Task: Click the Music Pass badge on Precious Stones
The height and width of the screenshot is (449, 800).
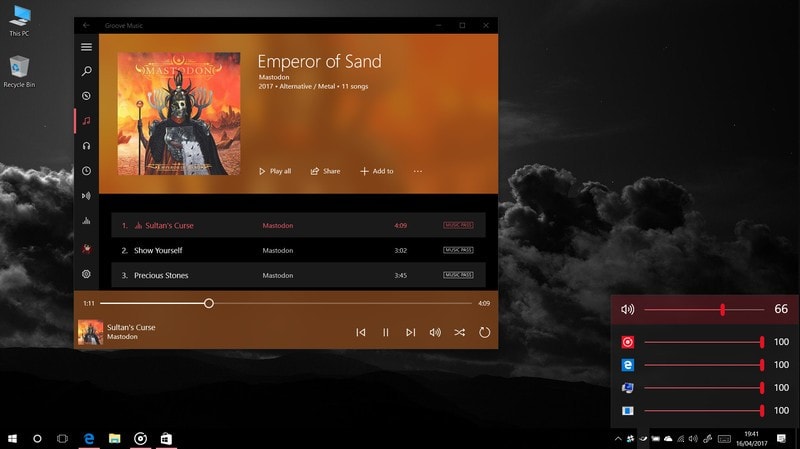Action: click(458, 275)
